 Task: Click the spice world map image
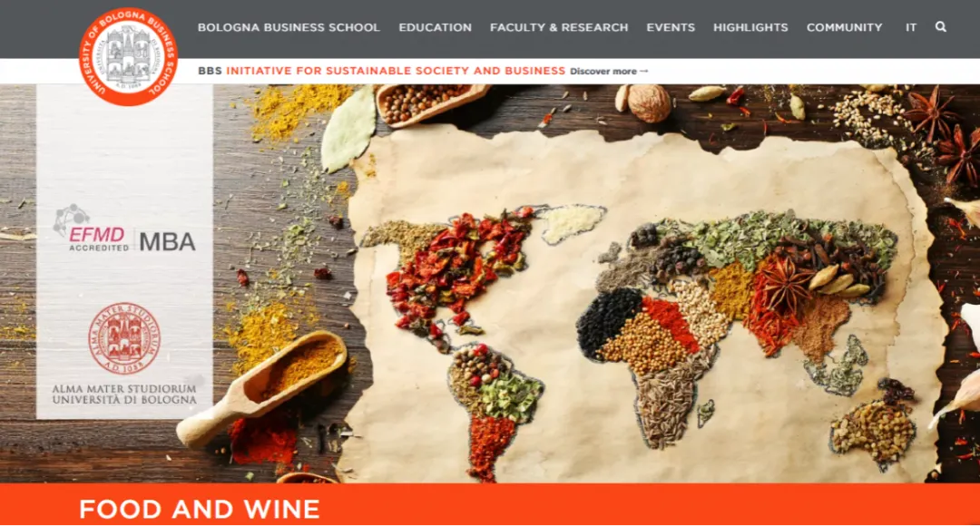click(x=647, y=303)
